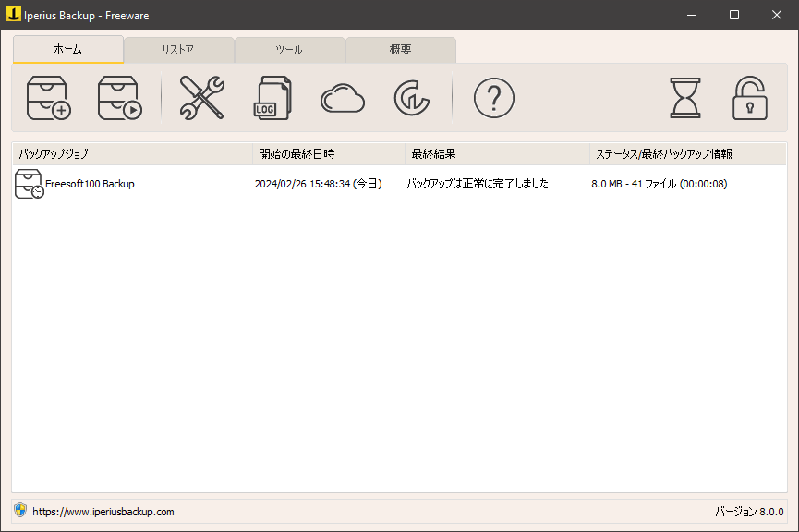The image size is (799, 532).
Task: Close the Iperius Backup window
Action: pyautogui.click(x=777, y=15)
